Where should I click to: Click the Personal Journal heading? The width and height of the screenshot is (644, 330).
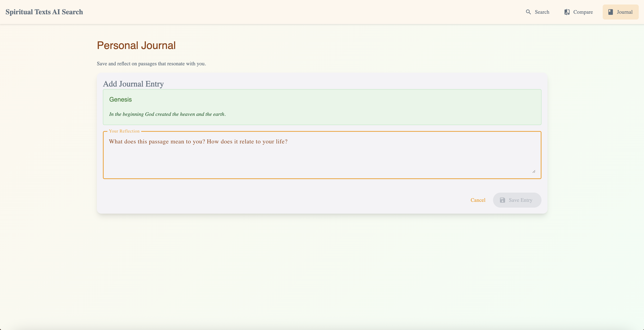pos(136,45)
